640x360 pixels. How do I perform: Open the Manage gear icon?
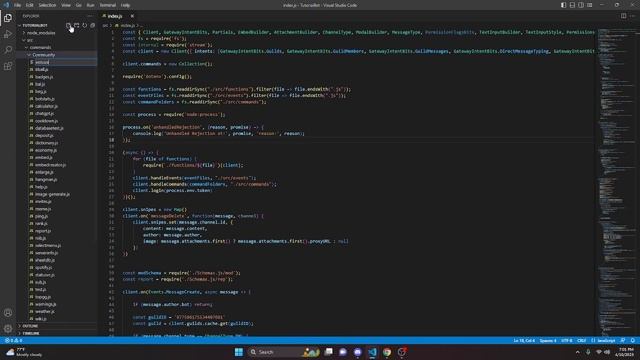(8, 329)
